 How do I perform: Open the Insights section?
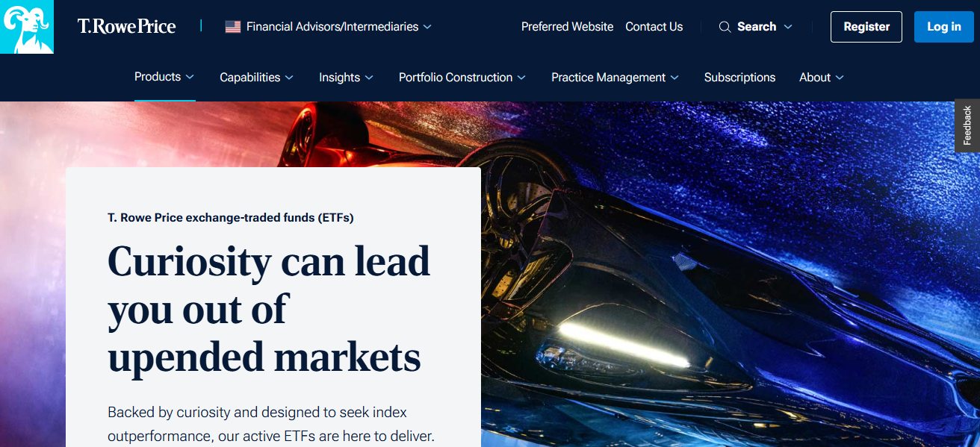click(340, 77)
